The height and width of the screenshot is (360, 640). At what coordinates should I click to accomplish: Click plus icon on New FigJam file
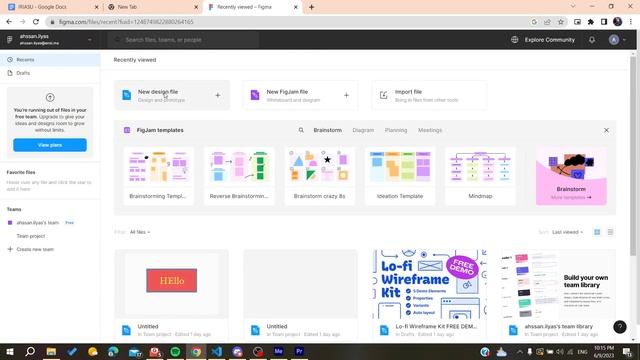346,95
